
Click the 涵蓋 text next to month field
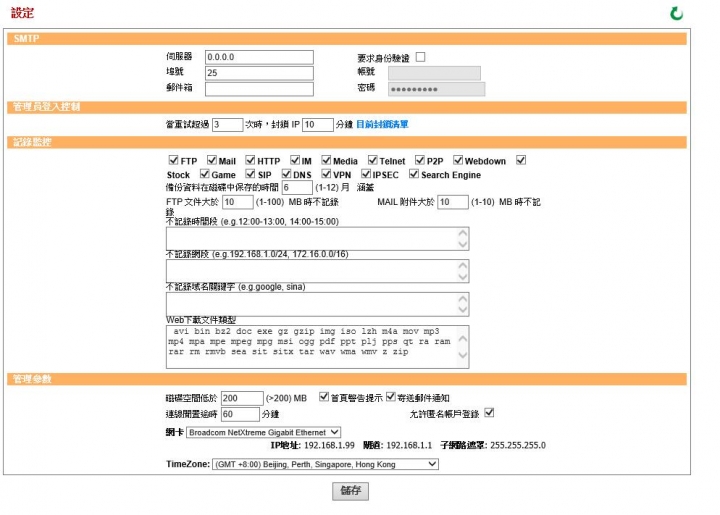pos(366,187)
